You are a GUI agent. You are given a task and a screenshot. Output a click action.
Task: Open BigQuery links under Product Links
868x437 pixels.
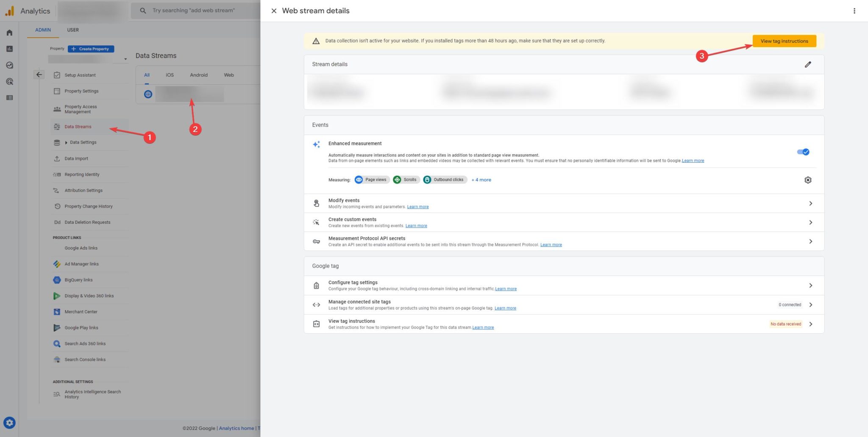[x=78, y=280]
